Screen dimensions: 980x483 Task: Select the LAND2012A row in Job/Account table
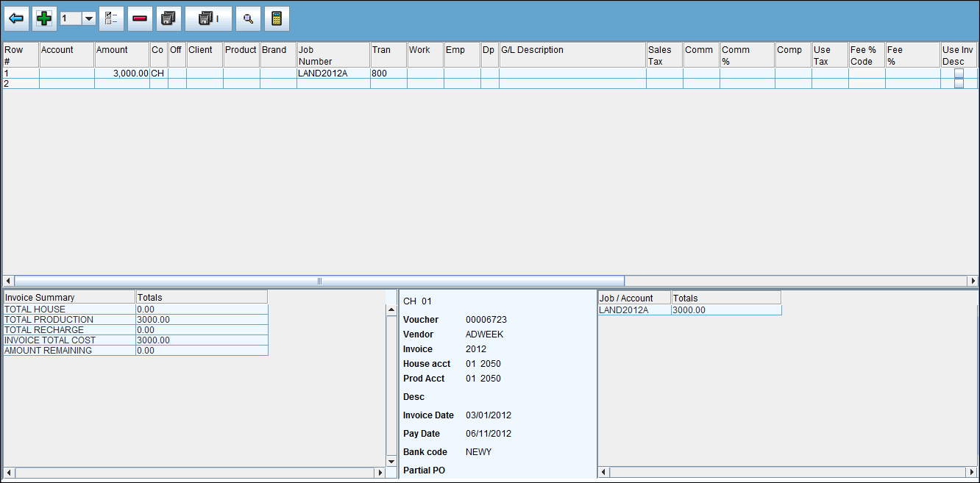(689, 310)
